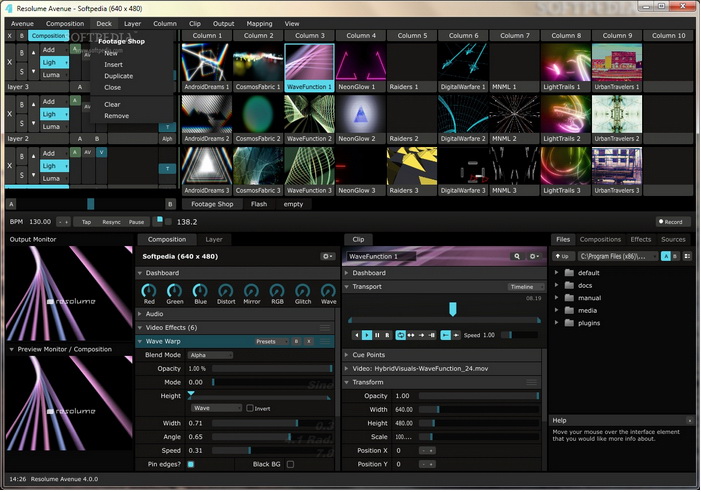Viewport: 701px width, 492px height.
Task: Enable the Black BG checkbox
Action: [x=290, y=464]
